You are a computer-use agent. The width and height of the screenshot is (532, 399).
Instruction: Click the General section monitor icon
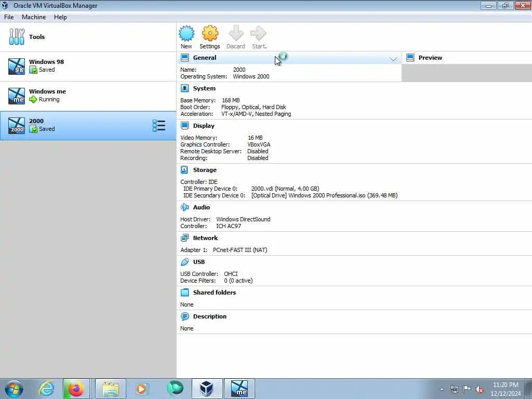click(x=184, y=57)
